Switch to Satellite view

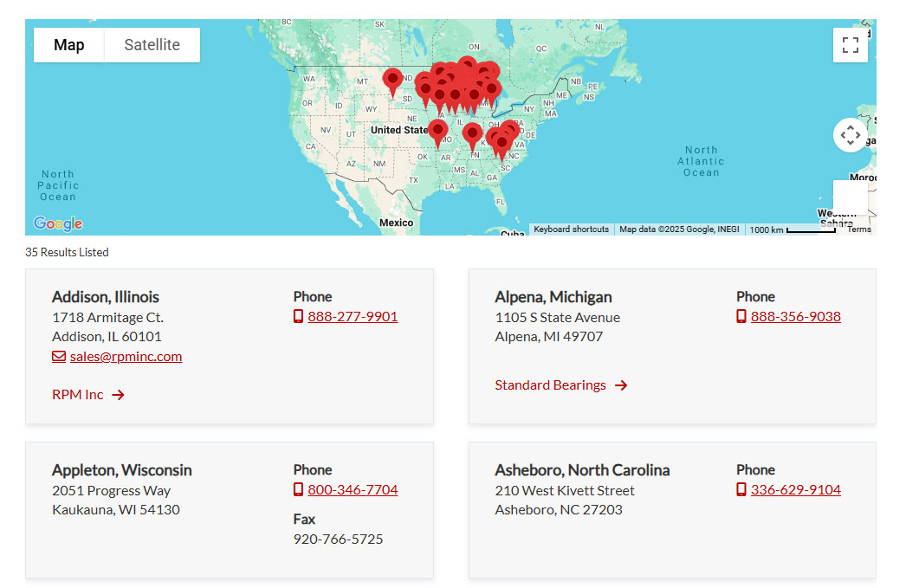151,44
